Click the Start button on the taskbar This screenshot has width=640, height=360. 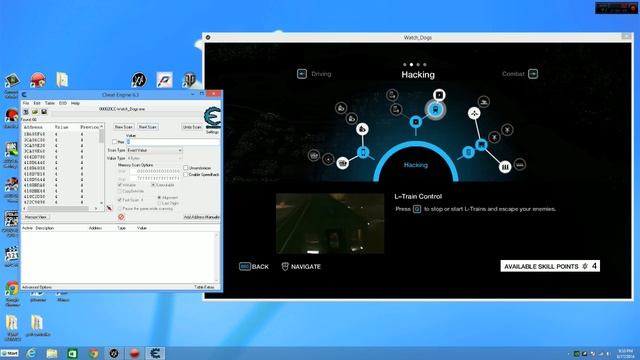click(9, 353)
